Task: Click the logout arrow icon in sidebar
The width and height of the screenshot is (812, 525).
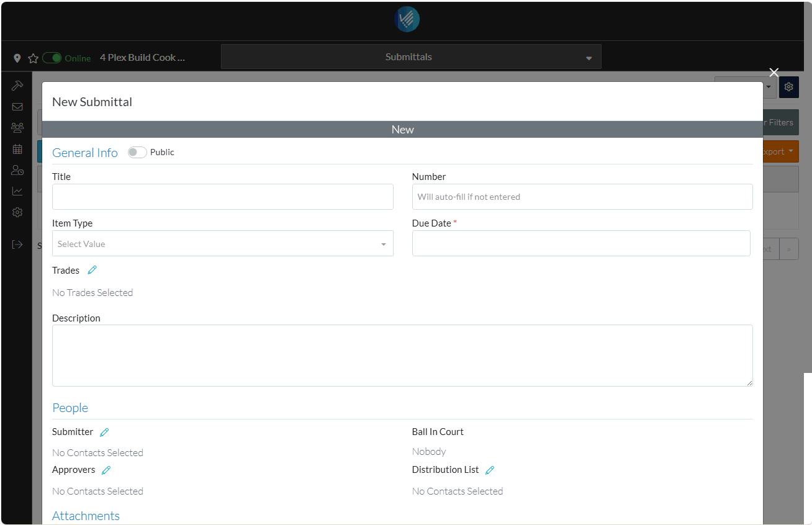Action: (17, 245)
